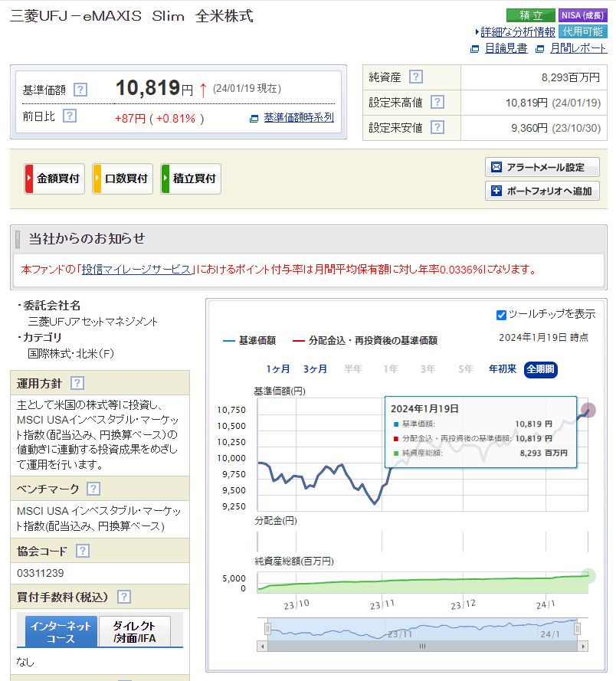Select 1ヶ月 chart period
The image size is (616, 681).
(278, 369)
